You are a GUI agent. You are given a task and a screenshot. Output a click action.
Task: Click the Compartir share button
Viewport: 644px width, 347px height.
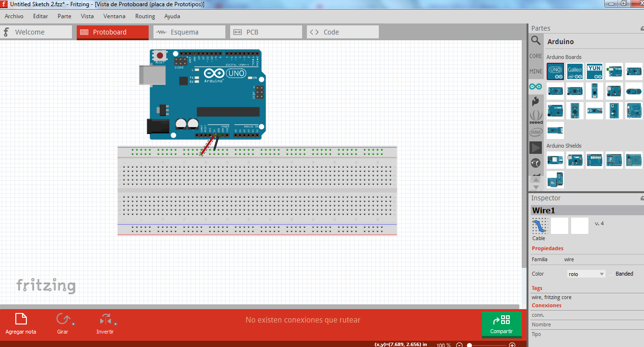502,324
